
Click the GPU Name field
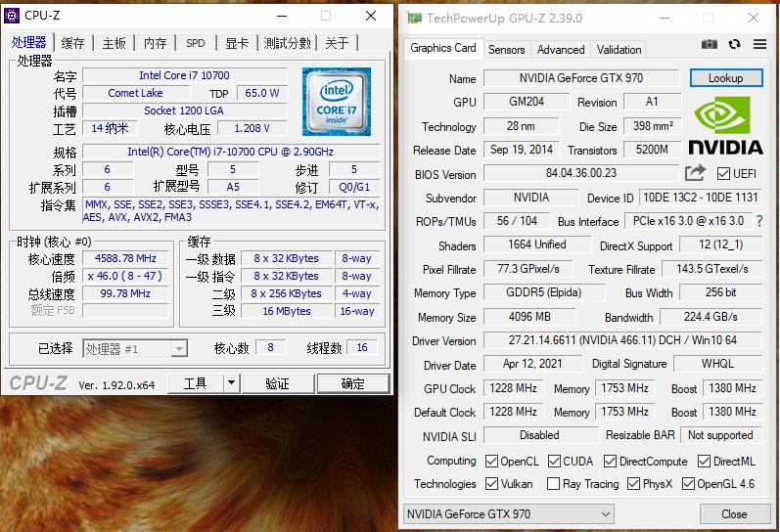coord(581,78)
